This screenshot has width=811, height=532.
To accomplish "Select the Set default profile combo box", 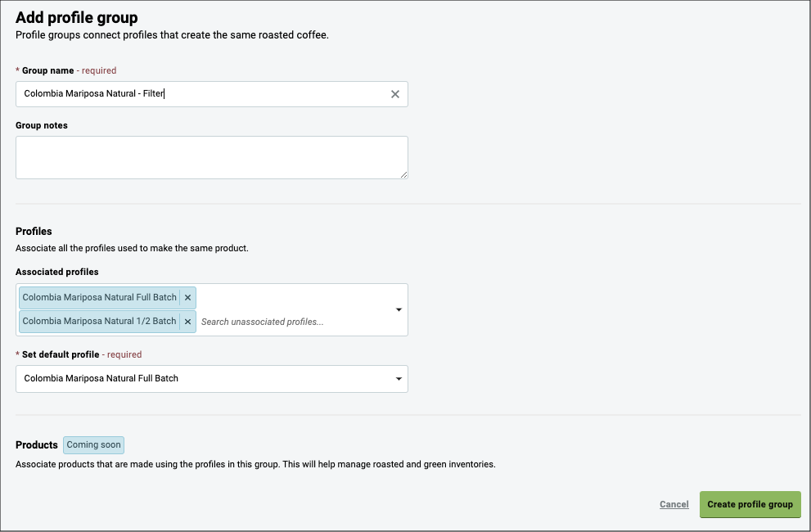I will pyautogui.click(x=211, y=379).
